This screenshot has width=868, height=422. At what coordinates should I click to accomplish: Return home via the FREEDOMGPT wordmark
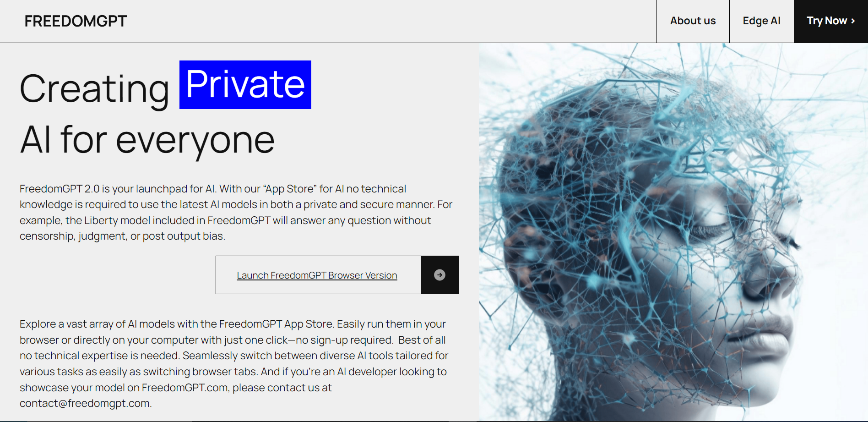pyautogui.click(x=76, y=21)
